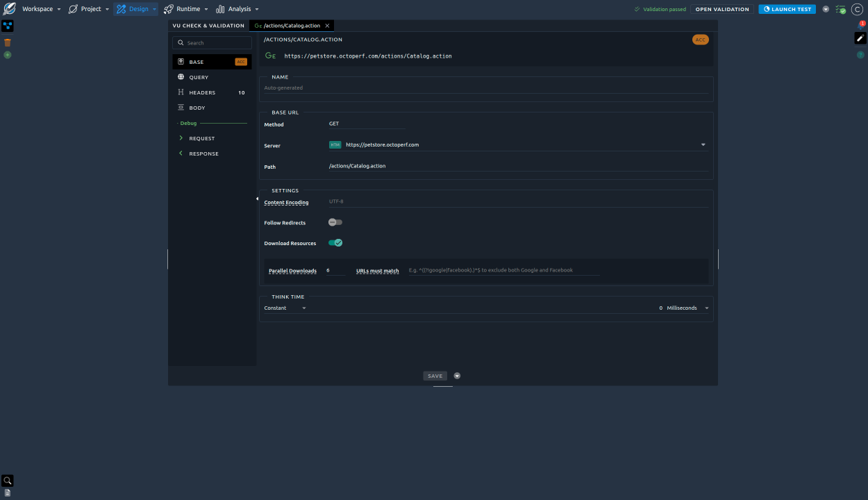Click the teal help question mark icon

point(860,55)
